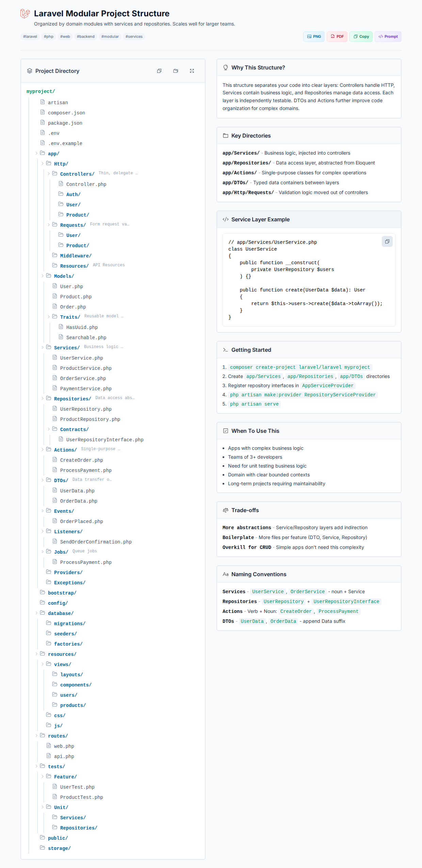Image resolution: width=422 pixels, height=868 pixels.
Task: Export as PNG
Action: coord(314,36)
